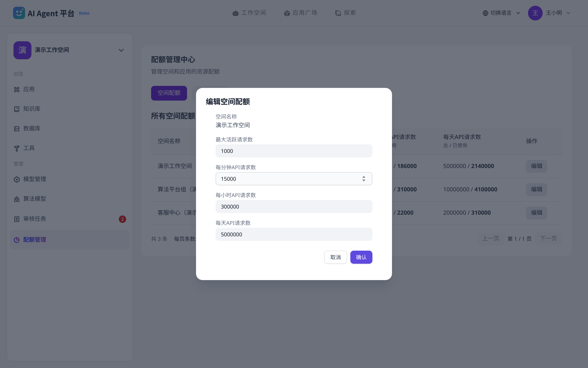Click the globe icon for 切换语言

tap(485, 13)
